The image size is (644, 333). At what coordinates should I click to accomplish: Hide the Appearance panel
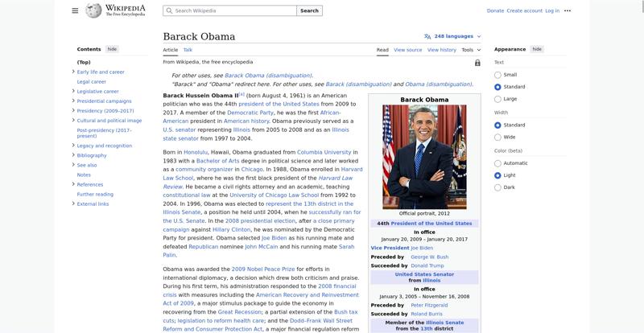537,49
